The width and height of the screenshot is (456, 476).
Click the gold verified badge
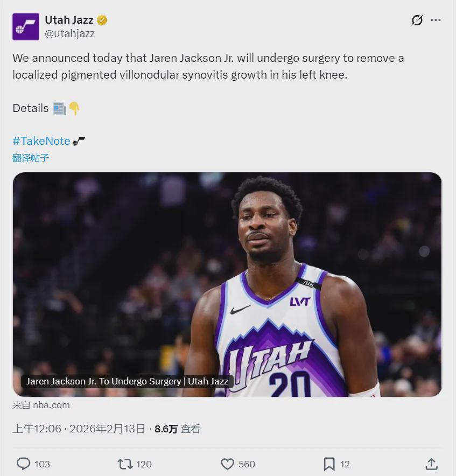point(102,20)
